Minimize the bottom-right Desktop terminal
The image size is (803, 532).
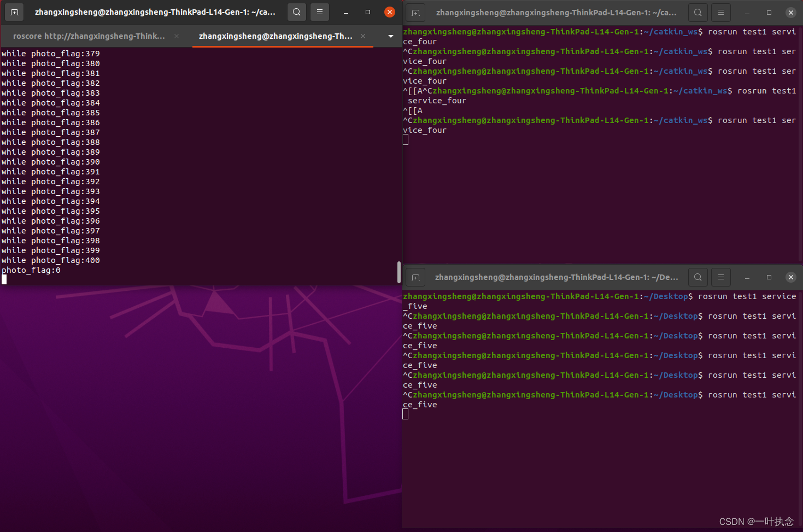coord(747,277)
